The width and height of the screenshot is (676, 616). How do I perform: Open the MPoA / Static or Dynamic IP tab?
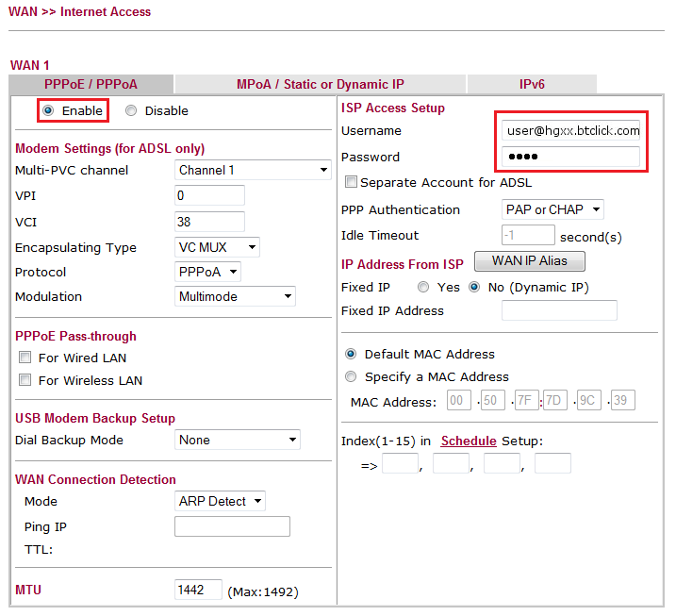pyautogui.click(x=321, y=84)
